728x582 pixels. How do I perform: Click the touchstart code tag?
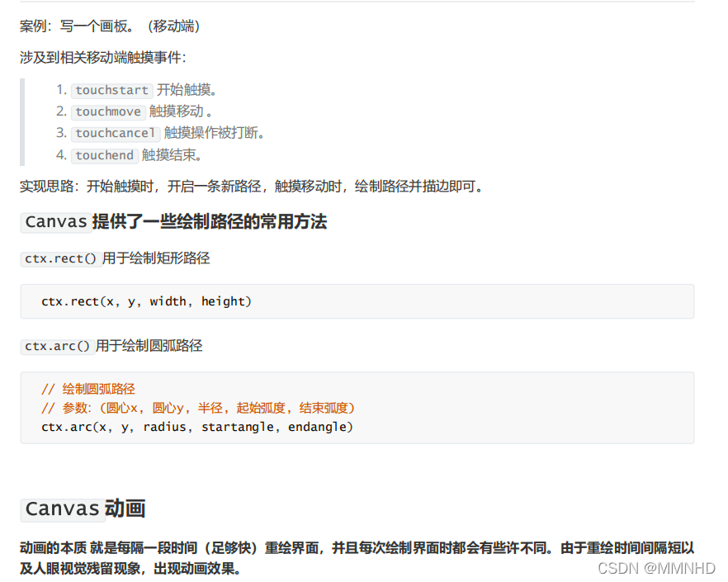tap(111, 90)
